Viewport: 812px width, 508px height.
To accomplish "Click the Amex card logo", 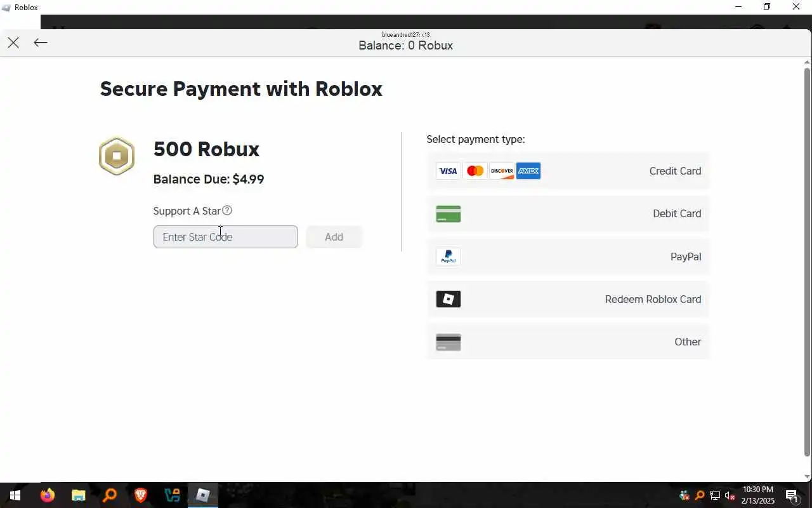I will click(x=528, y=171).
